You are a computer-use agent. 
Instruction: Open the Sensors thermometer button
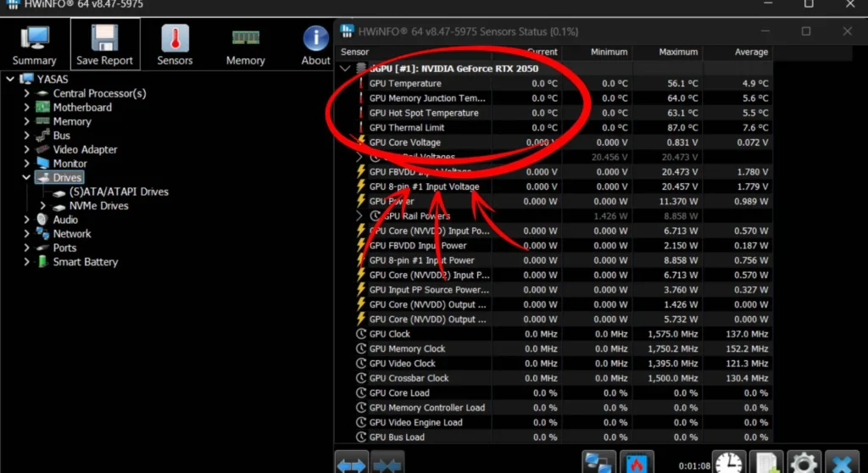click(x=175, y=45)
